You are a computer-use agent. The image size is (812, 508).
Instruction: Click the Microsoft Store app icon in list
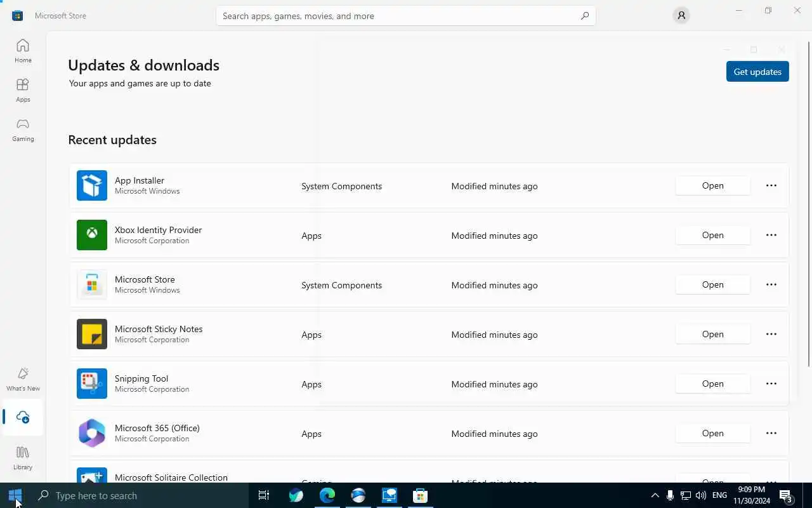92,284
